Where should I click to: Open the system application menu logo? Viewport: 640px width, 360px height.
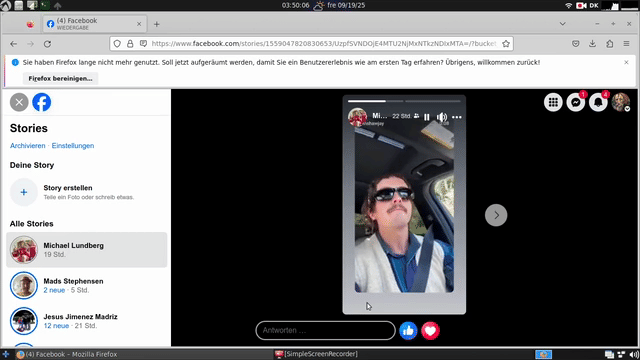pos(6,5)
